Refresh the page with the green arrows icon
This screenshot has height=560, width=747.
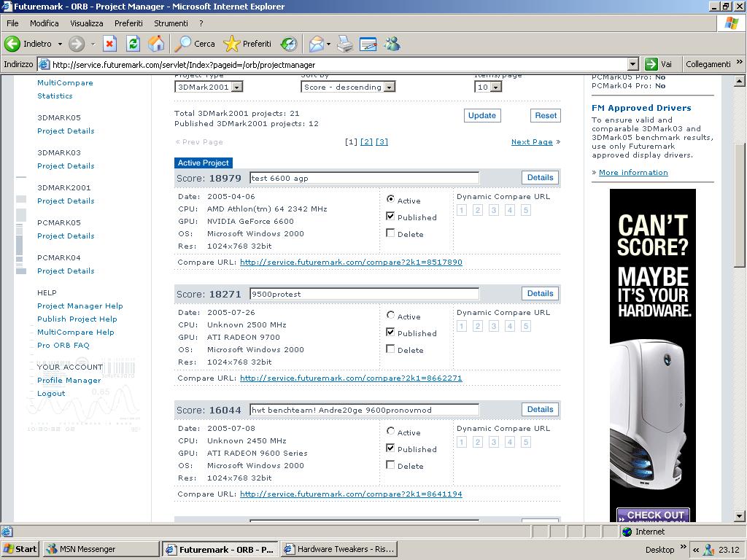(x=133, y=44)
